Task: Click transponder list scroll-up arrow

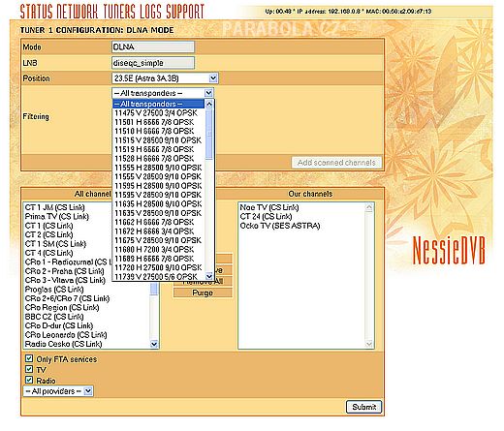Action: pyautogui.click(x=209, y=104)
